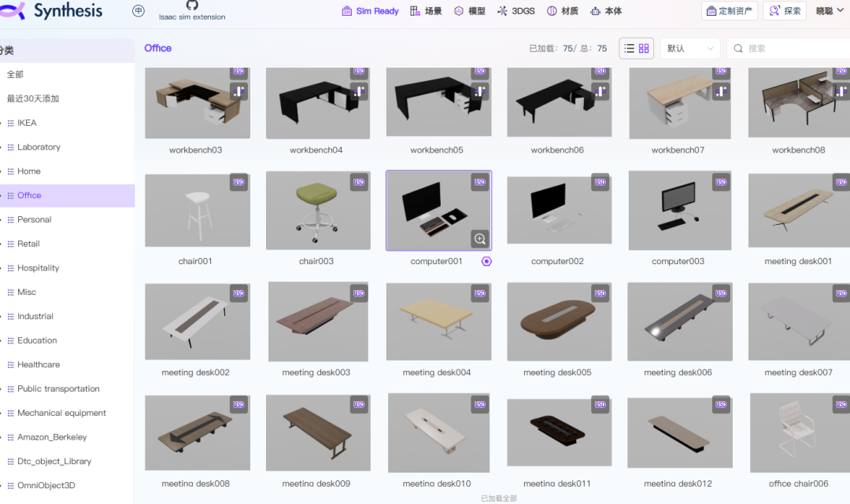Switch to list view layout
Image resolution: width=850 pixels, height=504 pixels.
coord(629,48)
